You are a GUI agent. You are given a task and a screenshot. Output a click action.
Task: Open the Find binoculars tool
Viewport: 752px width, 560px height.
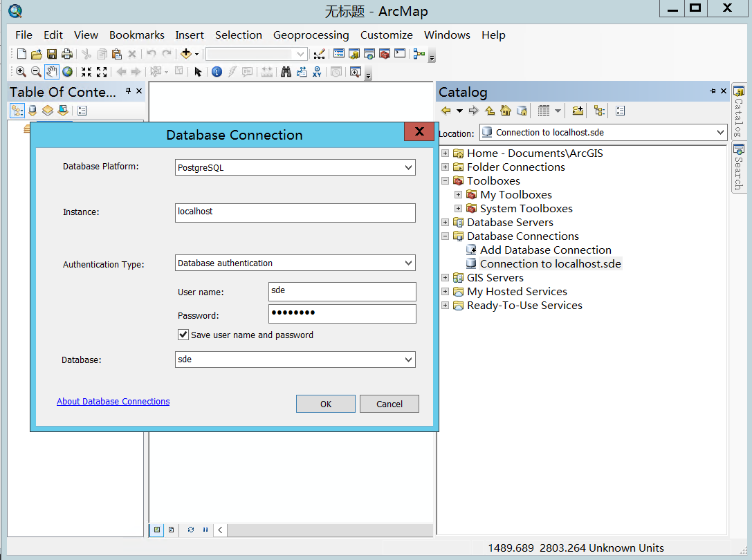[286, 72]
